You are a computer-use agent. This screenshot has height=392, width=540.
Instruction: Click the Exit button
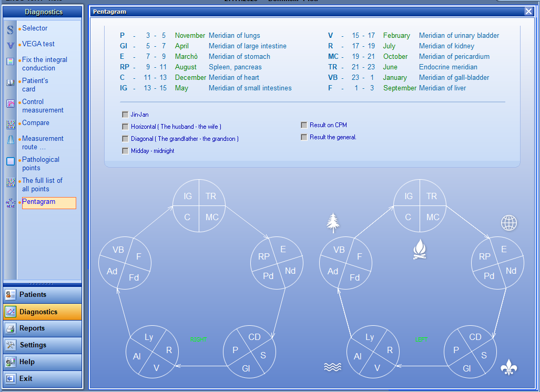click(x=43, y=378)
